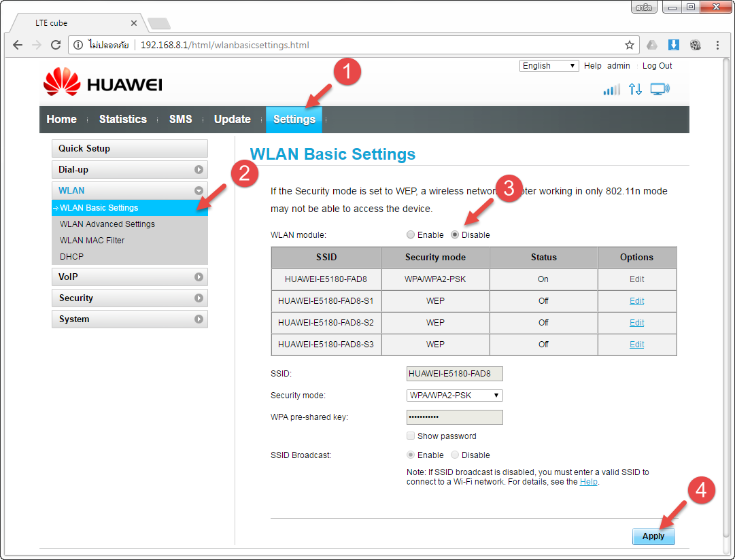Click Edit for the HUAWEI-E5180-FAD8 row

pyautogui.click(x=636, y=279)
